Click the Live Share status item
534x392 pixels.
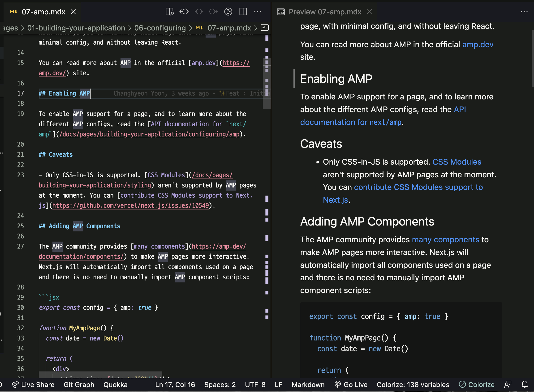[33, 384]
